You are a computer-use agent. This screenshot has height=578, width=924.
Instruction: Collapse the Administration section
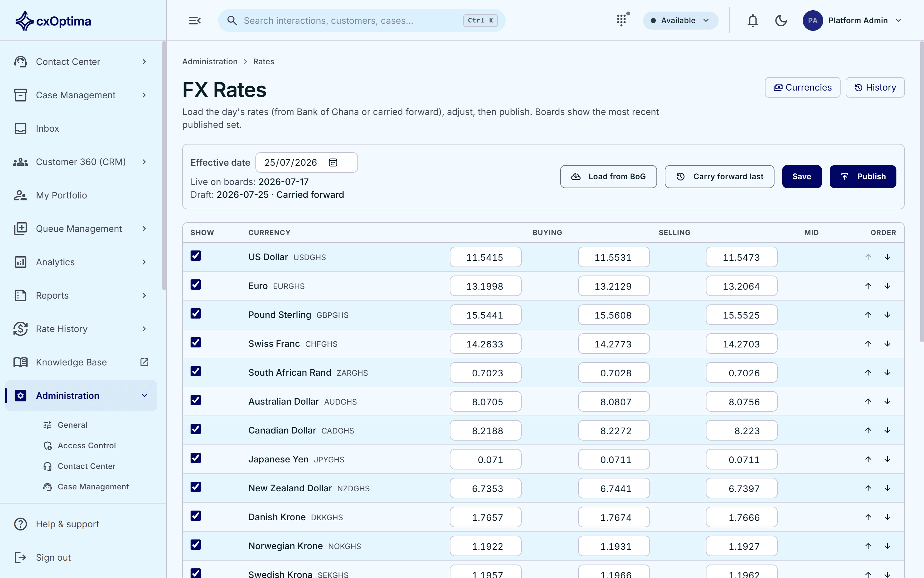click(81, 396)
